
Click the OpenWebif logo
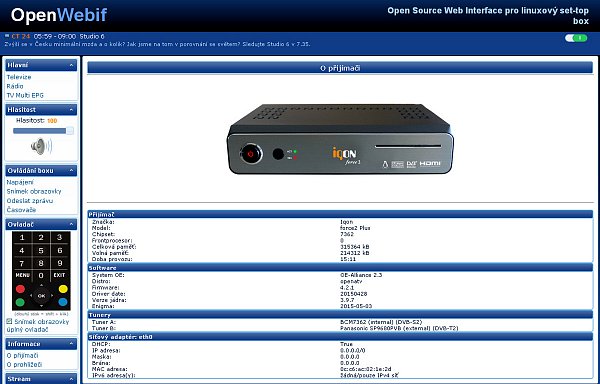59,15
